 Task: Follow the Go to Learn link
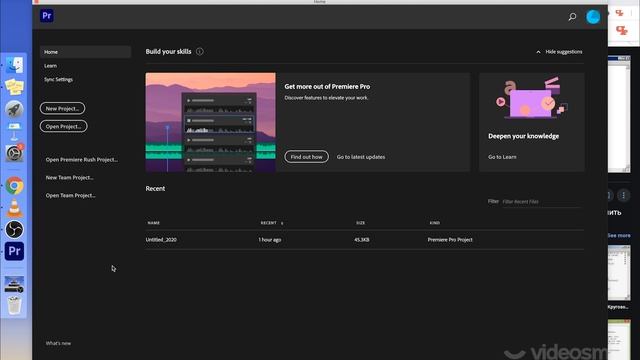tap(502, 157)
